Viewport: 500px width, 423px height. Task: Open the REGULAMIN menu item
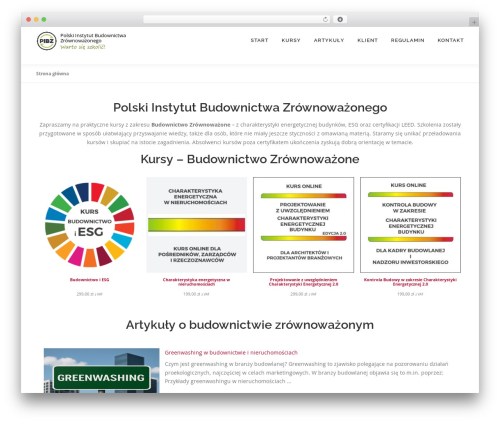click(x=407, y=40)
